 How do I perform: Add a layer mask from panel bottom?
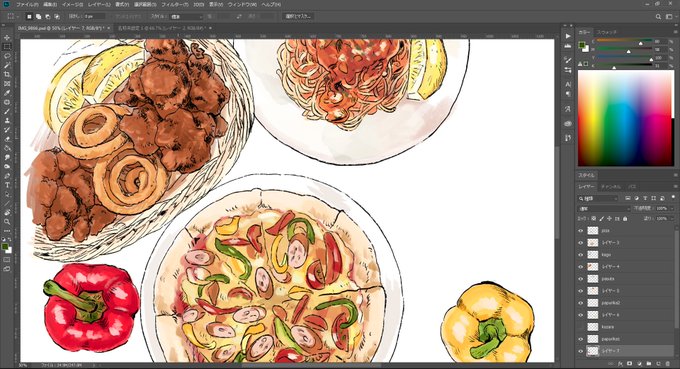point(630,363)
